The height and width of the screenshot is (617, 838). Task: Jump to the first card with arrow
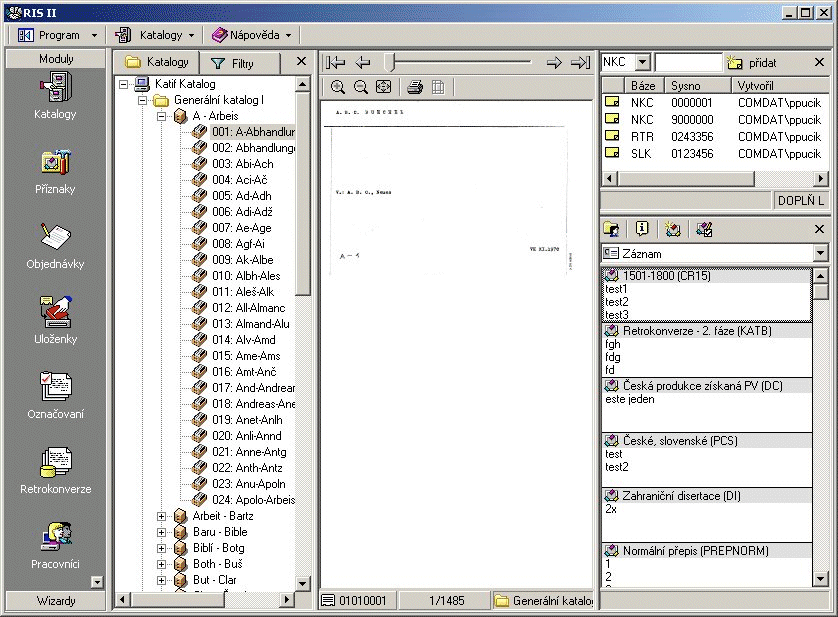335,63
